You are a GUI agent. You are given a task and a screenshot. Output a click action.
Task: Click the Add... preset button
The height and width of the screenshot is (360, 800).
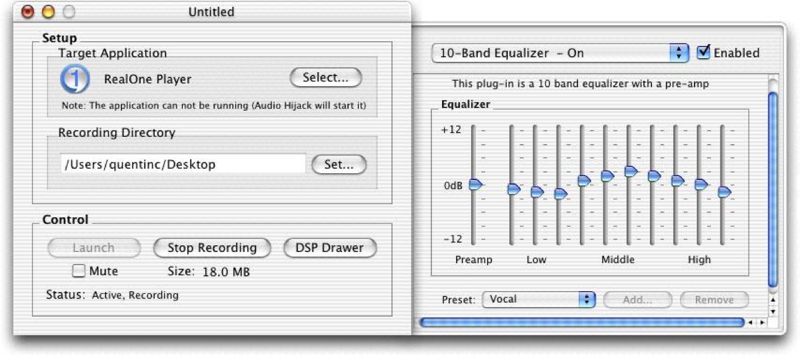tap(637, 300)
